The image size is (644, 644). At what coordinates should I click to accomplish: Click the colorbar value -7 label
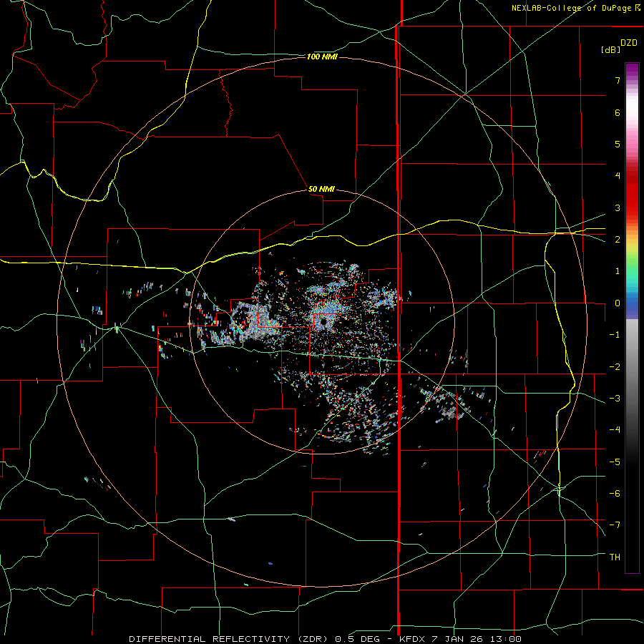coord(615,525)
